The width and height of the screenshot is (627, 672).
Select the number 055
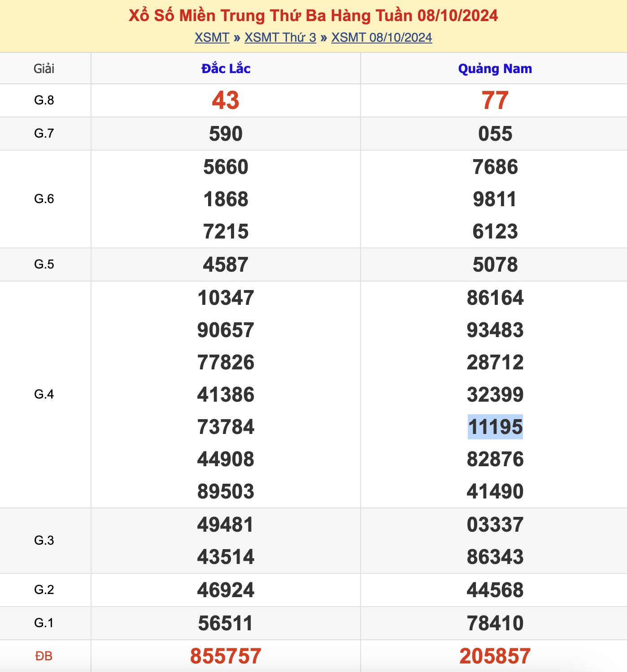tap(495, 134)
